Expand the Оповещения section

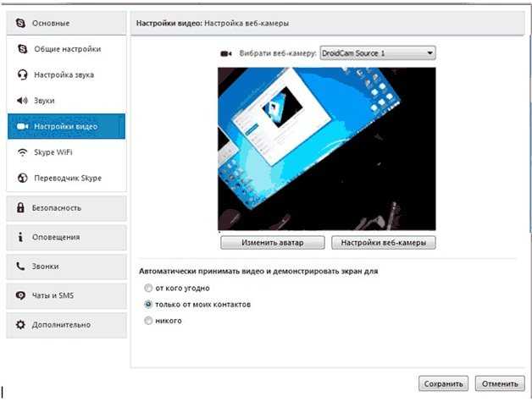tap(66, 237)
